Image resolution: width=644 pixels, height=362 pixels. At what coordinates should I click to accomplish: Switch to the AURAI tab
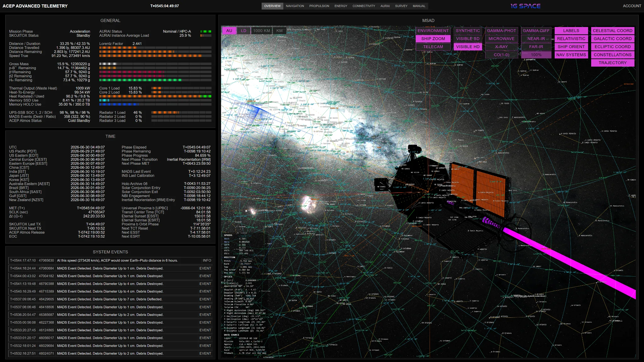click(385, 6)
